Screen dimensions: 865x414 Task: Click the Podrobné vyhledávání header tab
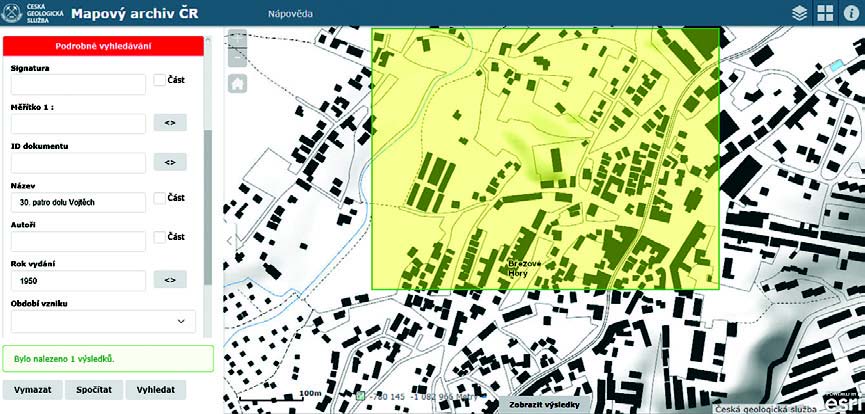(103, 46)
